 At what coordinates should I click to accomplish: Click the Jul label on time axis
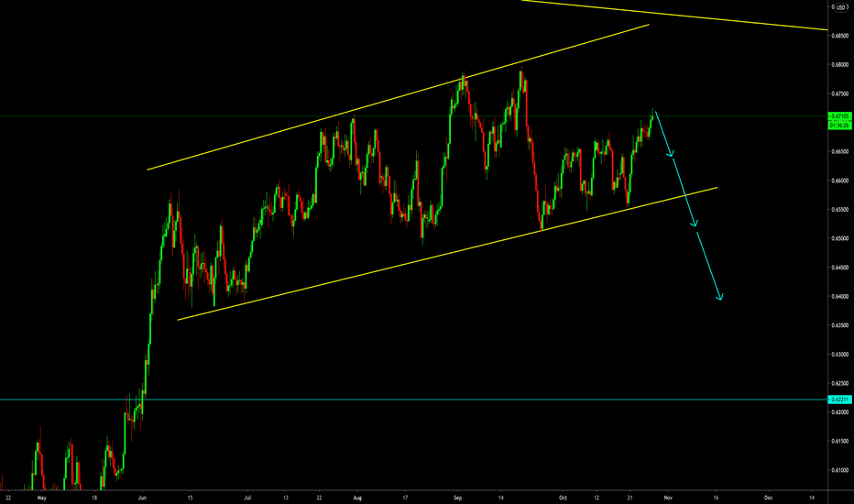coord(247,498)
